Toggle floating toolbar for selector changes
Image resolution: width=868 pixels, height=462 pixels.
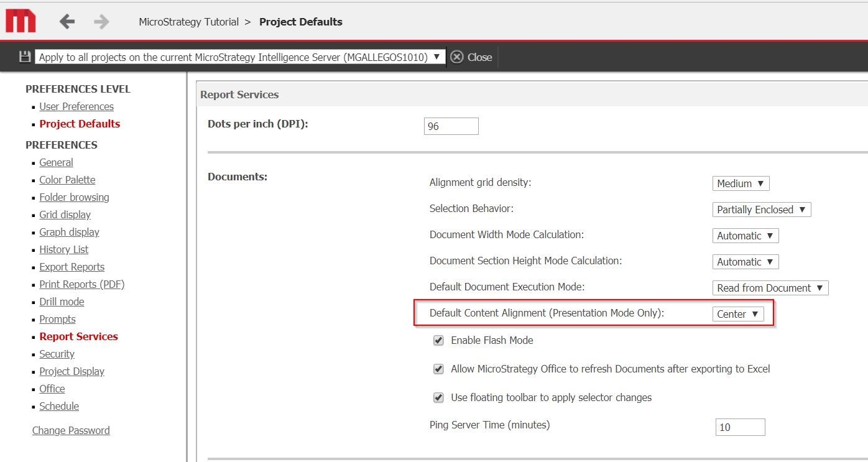pos(438,398)
